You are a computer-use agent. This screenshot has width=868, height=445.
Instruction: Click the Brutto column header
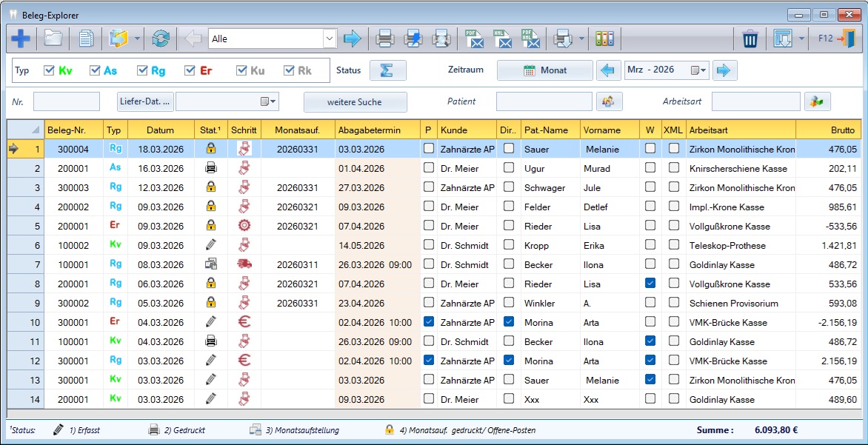pos(828,130)
